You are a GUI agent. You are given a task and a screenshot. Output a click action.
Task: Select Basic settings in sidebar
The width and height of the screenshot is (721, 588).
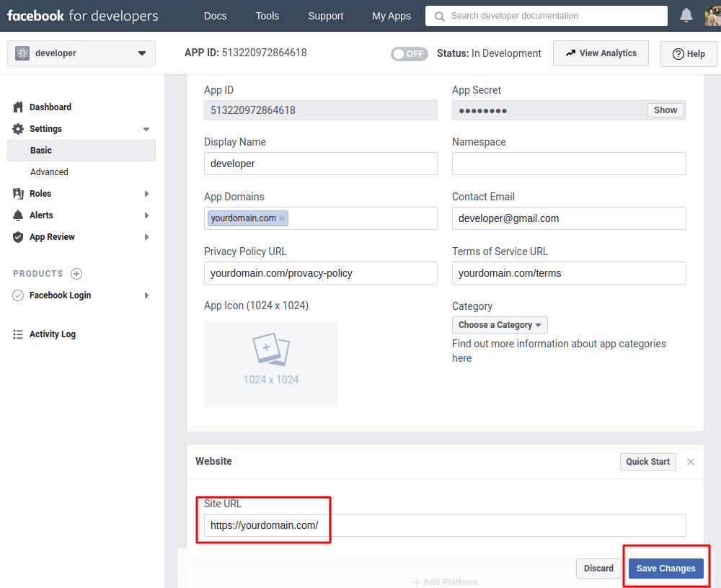click(81, 151)
